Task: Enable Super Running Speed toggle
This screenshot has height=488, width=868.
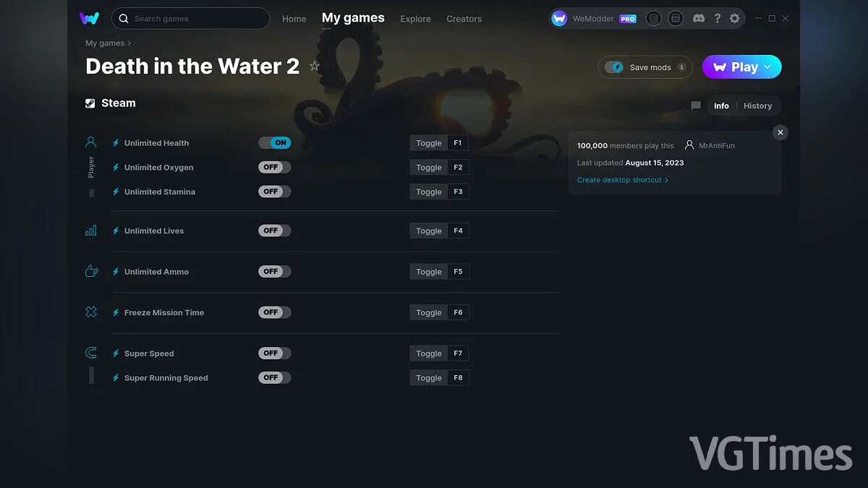Action: [x=275, y=377]
